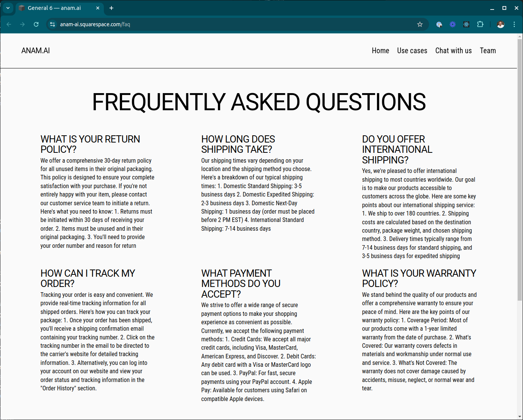
Task: Select the General 6 — anam.ai tab
Action: click(57, 8)
